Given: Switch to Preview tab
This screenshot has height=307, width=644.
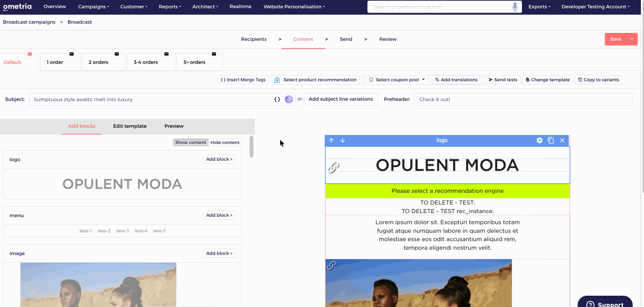Looking at the screenshot, I should point(174,126).
